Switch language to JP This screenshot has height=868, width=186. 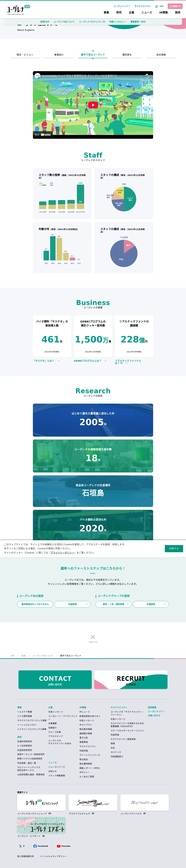(x=156, y=6)
